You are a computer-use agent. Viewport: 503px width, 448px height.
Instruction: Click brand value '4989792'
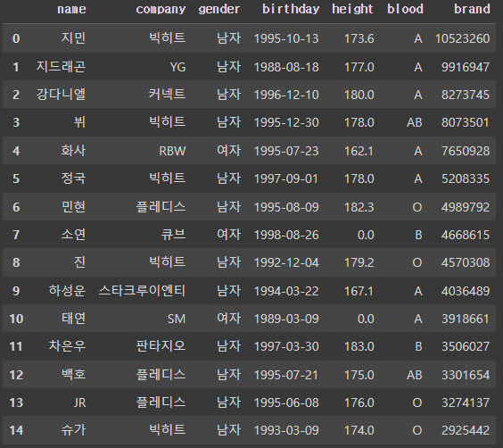466,207
